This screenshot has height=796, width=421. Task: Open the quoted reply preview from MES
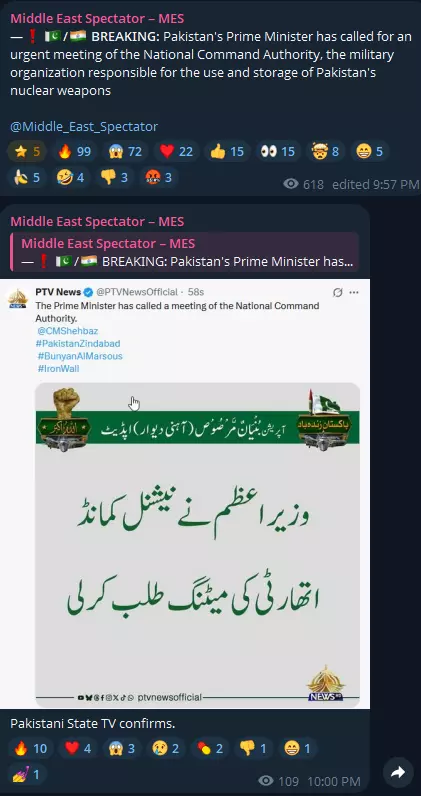(x=185, y=252)
